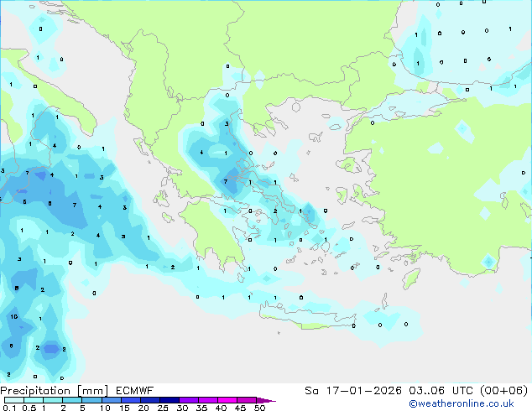Click legend value label '15'
Screen dimensions: 532x411
(124, 408)
